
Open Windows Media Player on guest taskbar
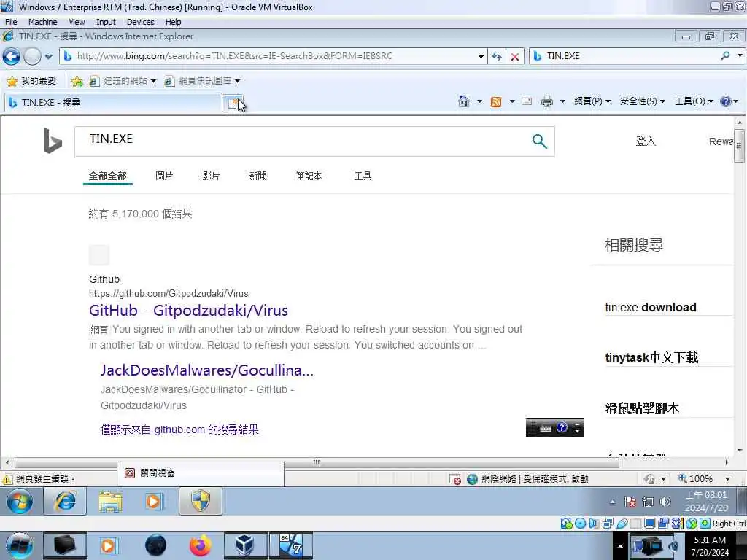[154, 502]
